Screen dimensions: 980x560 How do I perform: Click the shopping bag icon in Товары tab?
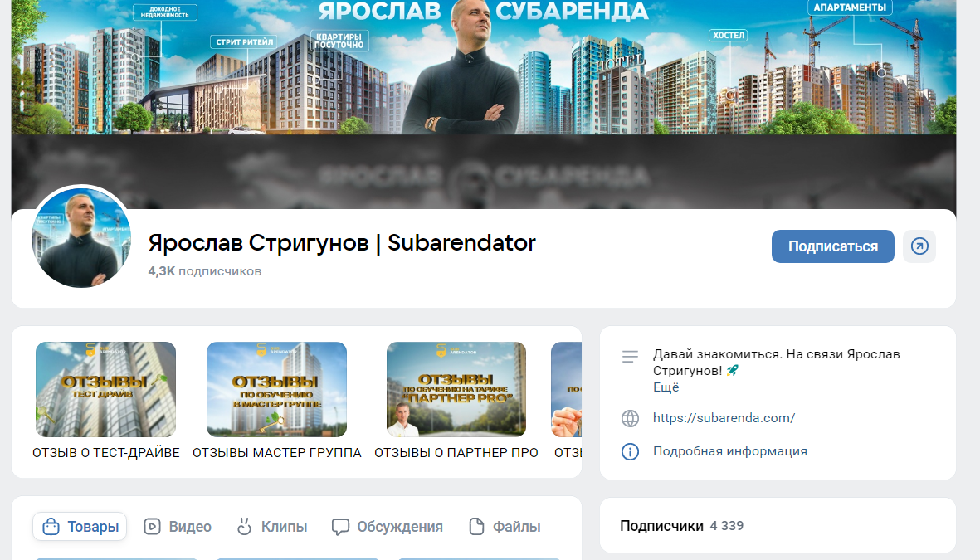click(51, 527)
